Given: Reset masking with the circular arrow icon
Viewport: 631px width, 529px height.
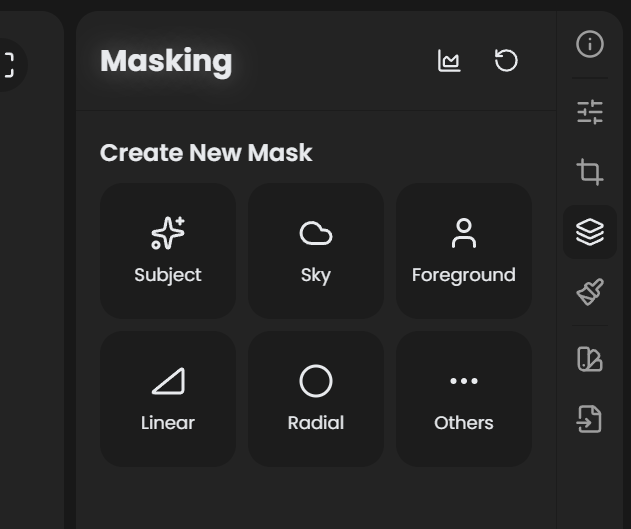Looking at the screenshot, I should coord(506,61).
